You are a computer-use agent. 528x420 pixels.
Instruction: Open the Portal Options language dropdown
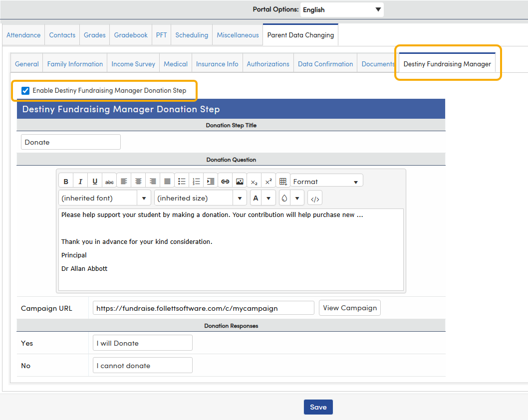342,10
